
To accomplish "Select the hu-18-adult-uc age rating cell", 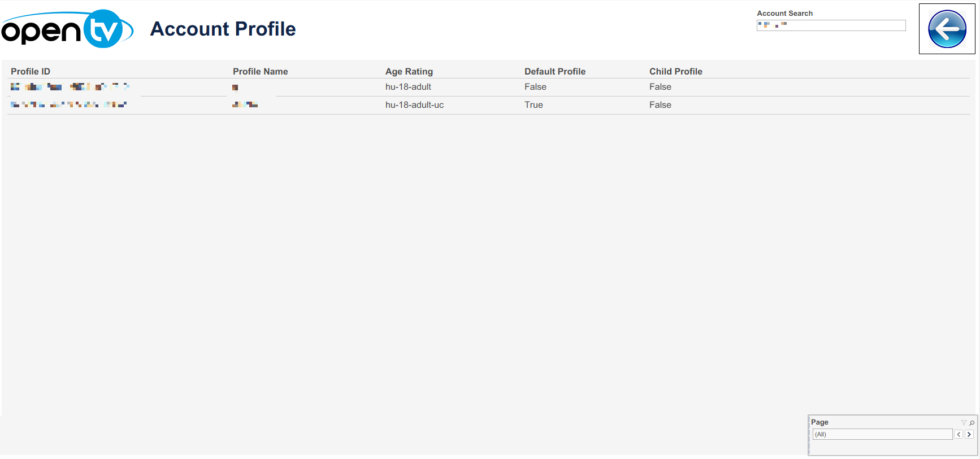I will click(414, 105).
